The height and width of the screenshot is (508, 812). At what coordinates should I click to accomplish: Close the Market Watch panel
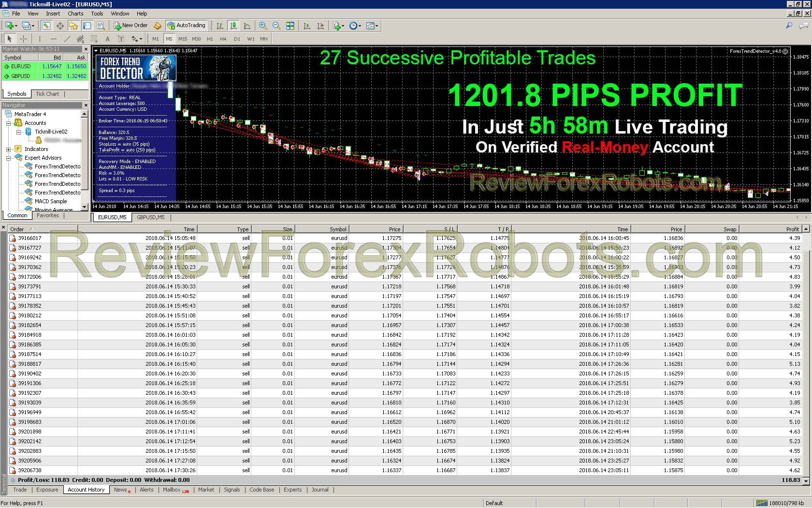[86, 49]
